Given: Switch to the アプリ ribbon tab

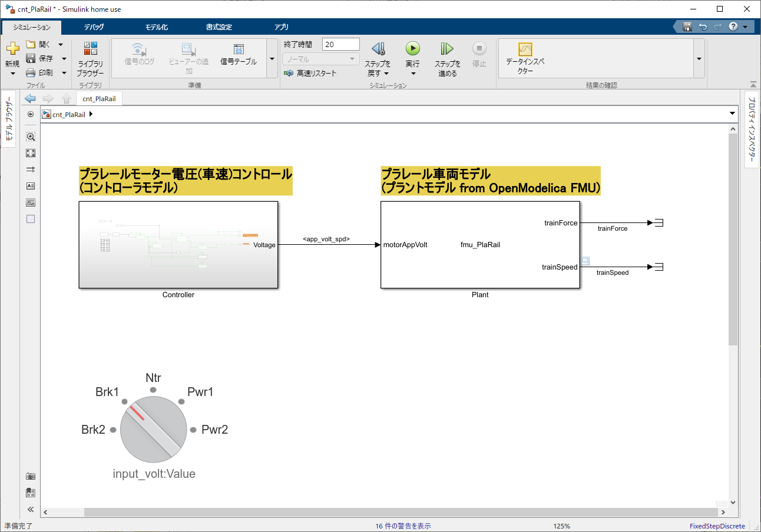Looking at the screenshot, I should click(281, 27).
